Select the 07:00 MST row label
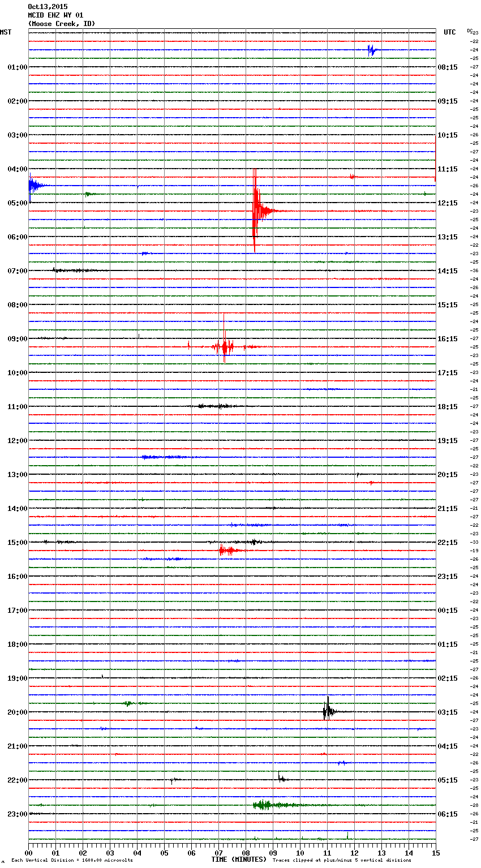 point(17,271)
